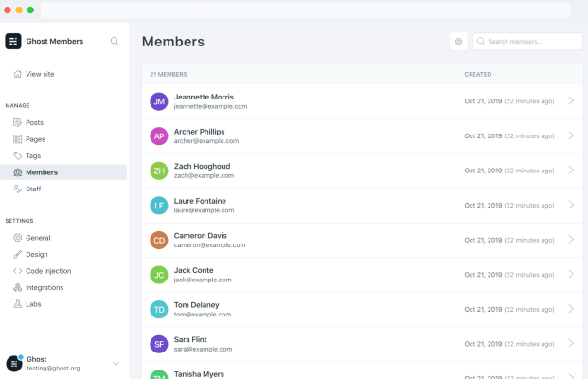
Task: Click jack@example.com email text
Action: pos(203,280)
